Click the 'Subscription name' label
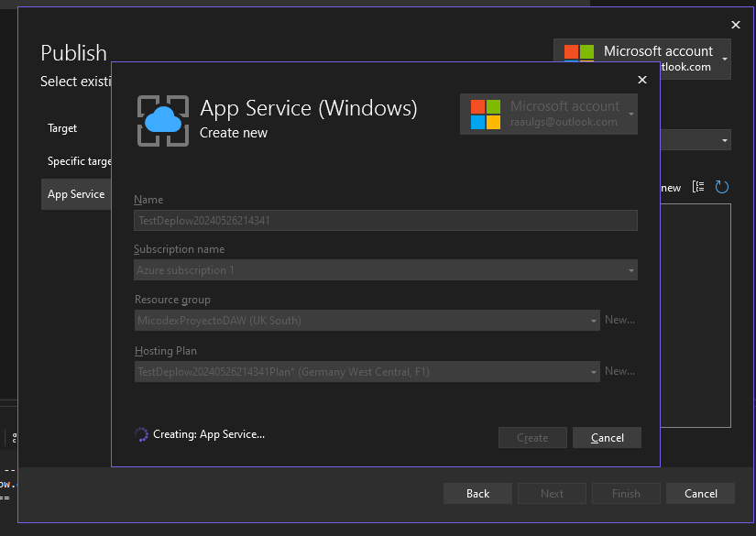This screenshot has width=756, height=536. click(179, 249)
